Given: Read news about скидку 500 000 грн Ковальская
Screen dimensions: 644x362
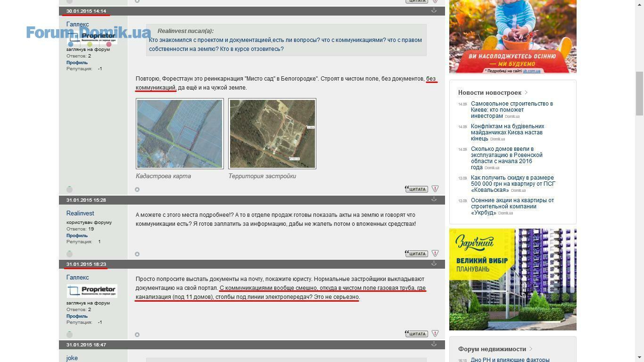Looking at the screenshot, I should tap(513, 184).
